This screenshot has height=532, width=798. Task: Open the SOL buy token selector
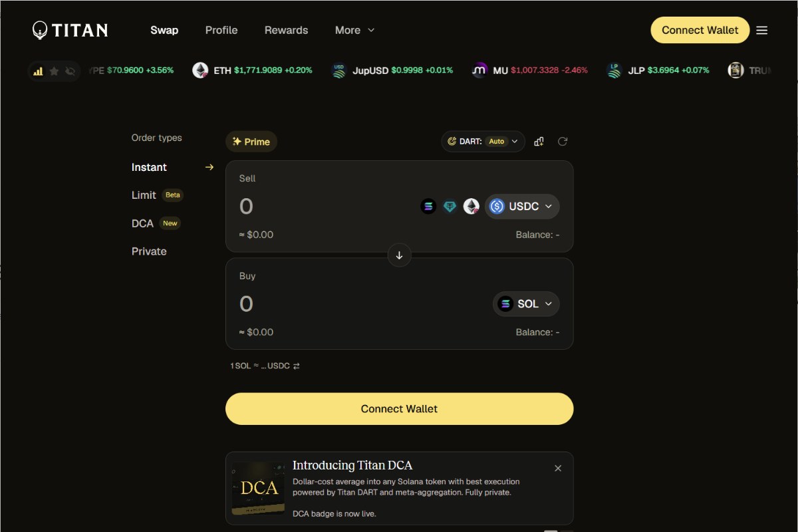click(x=526, y=304)
